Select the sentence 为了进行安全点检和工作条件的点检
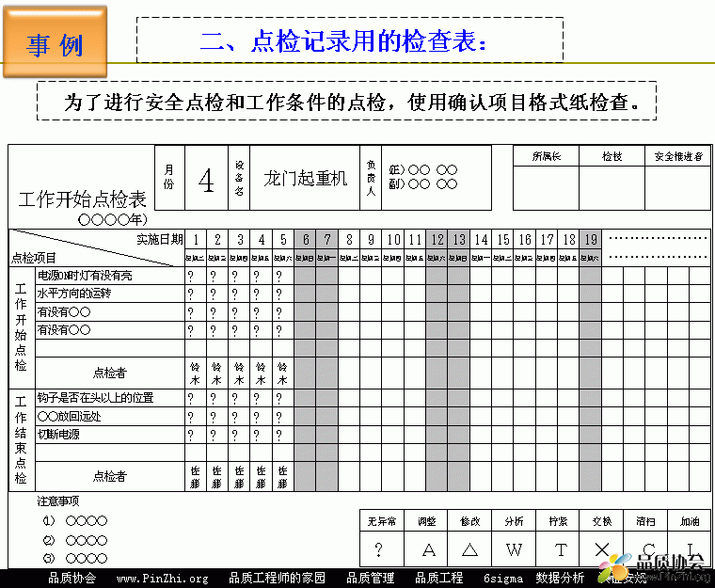 (x=225, y=103)
